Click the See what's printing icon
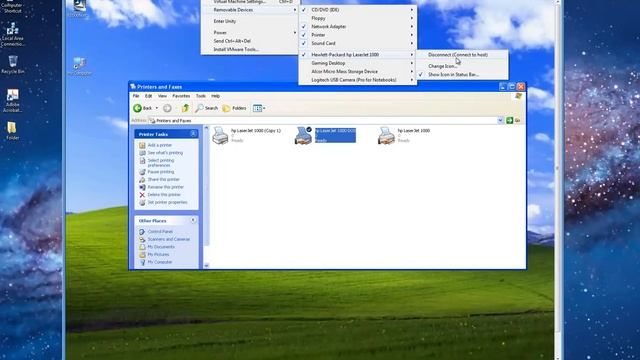Image resolution: width=640 pixels, height=360 pixels. [x=142, y=153]
